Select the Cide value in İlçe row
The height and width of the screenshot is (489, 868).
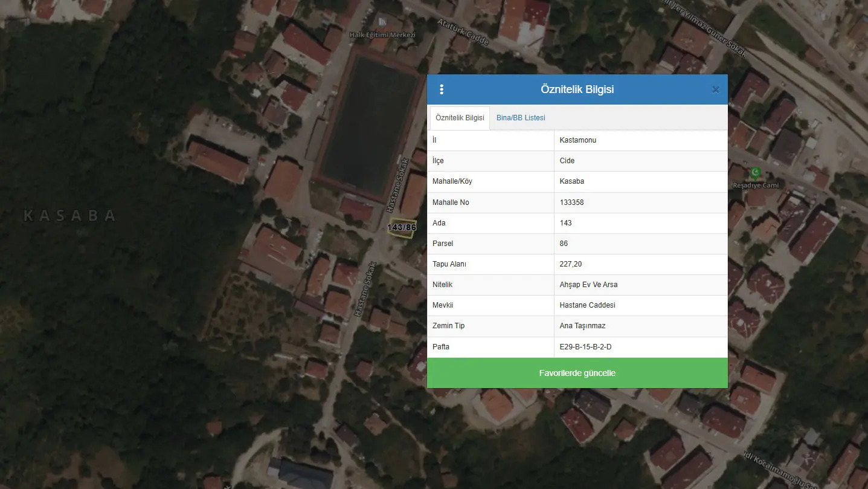pyautogui.click(x=567, y=161)
